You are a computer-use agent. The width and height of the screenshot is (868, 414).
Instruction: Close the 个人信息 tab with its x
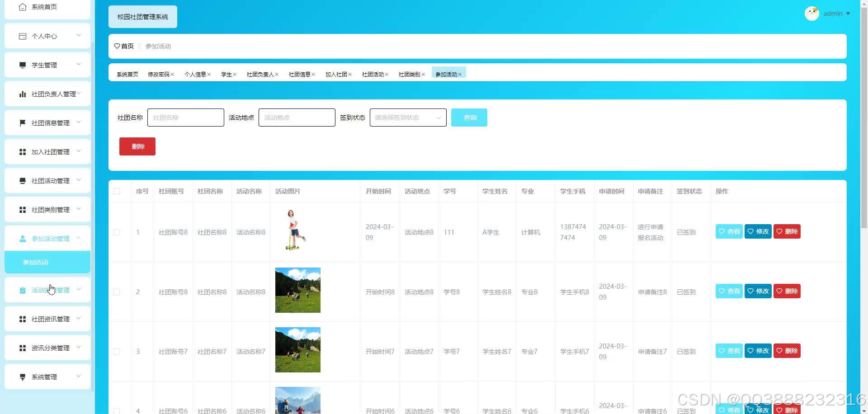[209, 75]
